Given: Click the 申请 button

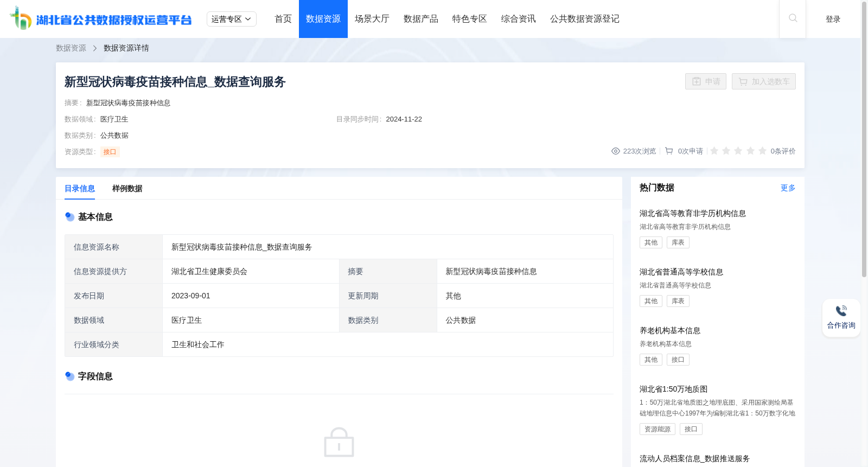Looking at the screenshot, I should click(706, 81).
